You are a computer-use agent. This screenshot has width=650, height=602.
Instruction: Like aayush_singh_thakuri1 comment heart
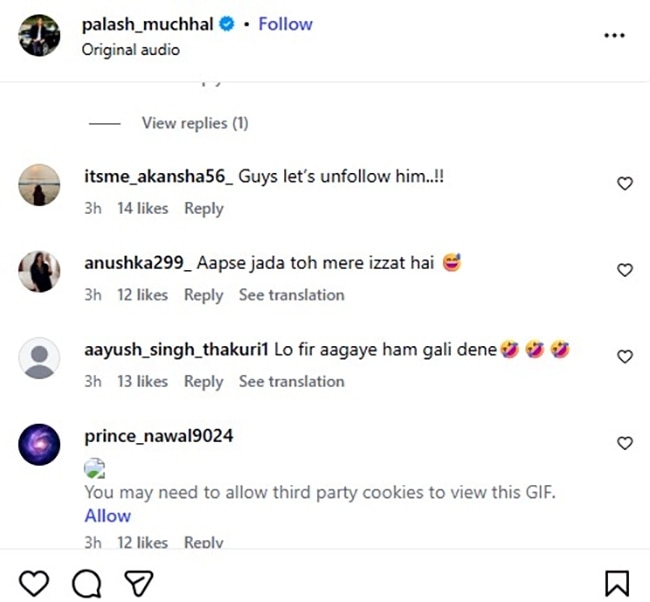coord(624,356)
